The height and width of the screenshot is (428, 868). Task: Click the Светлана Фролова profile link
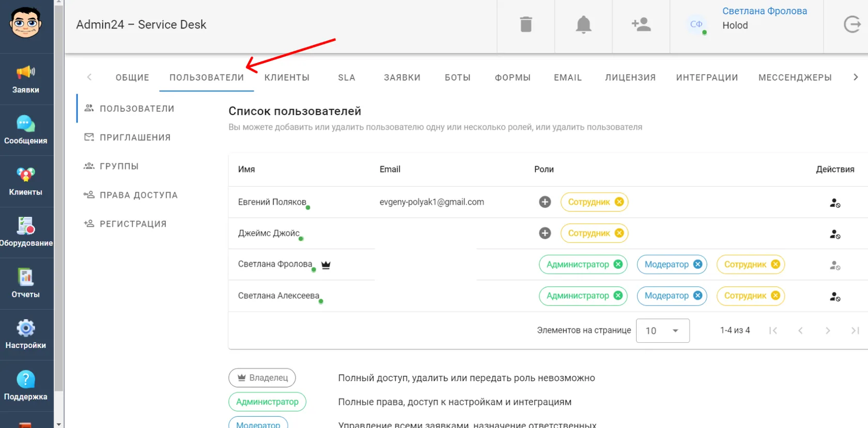764,11
